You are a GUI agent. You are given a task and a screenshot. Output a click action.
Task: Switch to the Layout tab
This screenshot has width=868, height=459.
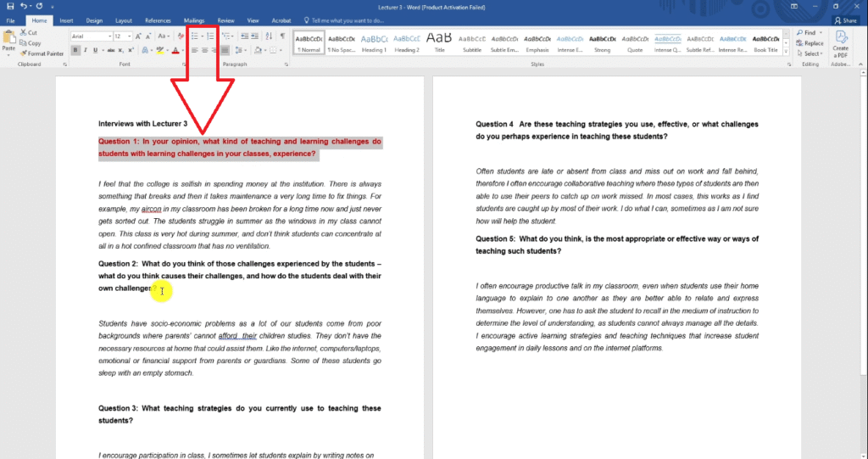click(124, 20)
